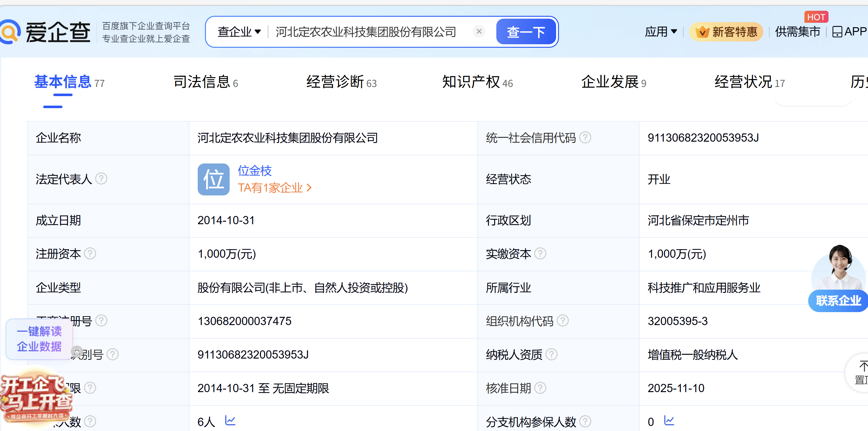The image size is (868, 431).
Task: Close the 一键解读企业数据 floating popup
Action: [77, 352]
